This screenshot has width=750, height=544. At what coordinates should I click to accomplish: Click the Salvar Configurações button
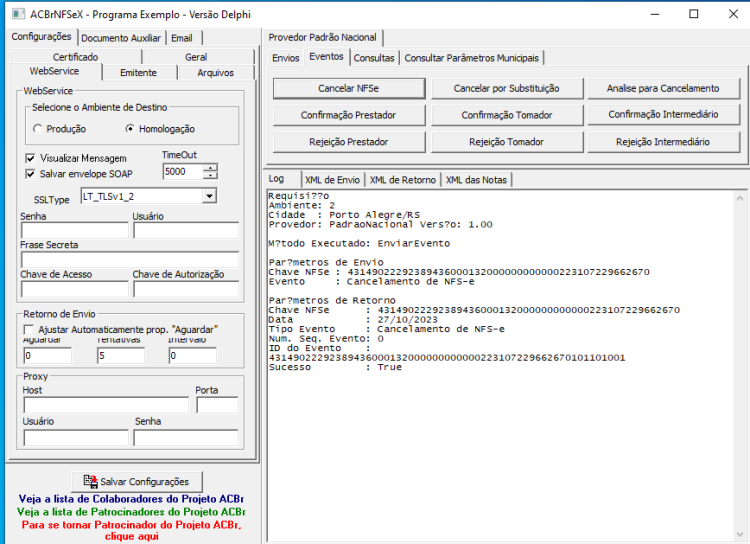[137, 482]
